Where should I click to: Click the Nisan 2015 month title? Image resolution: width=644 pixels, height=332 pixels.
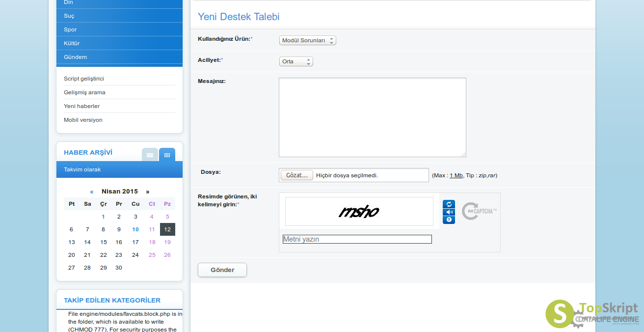tap(120, 192)
